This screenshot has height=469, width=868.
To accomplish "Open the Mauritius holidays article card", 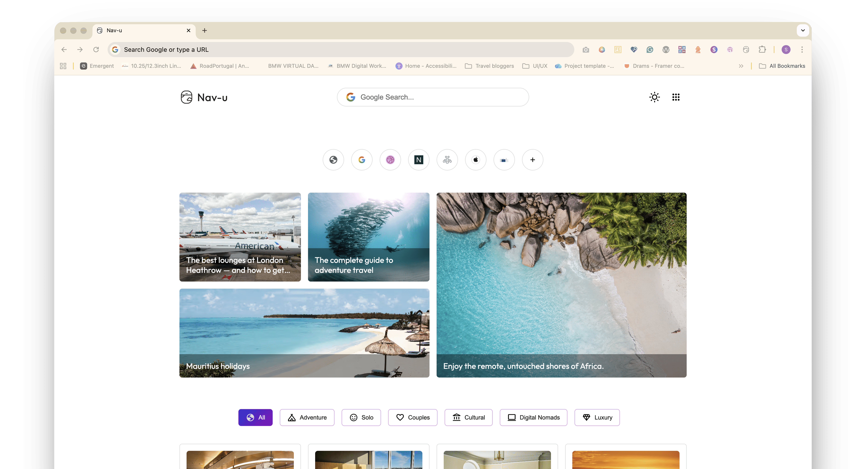I will tap(304, 333).
